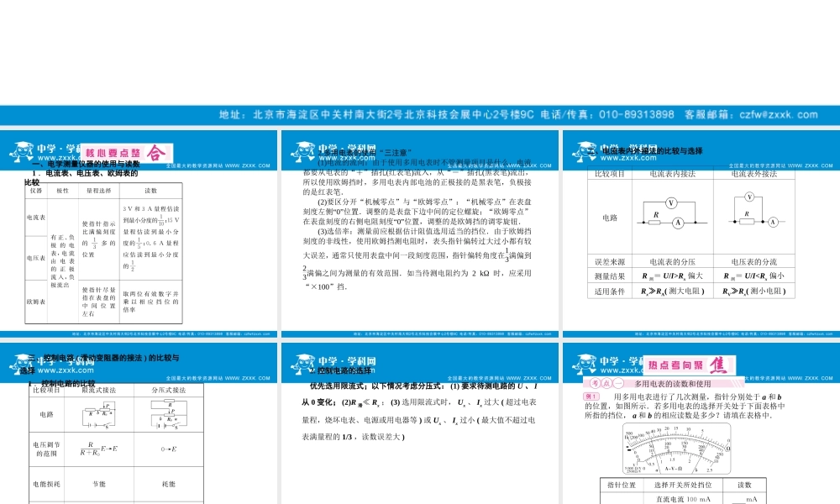840x504 pixels.
Task: Click the 电流表内接法 column header
Action: click(672, 174)
